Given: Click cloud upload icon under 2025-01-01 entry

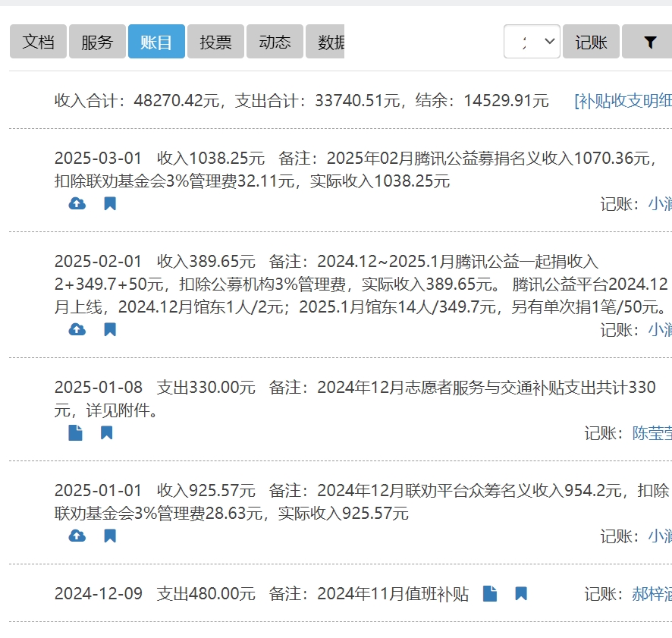Looking at the screenshot, I should 77,536.
